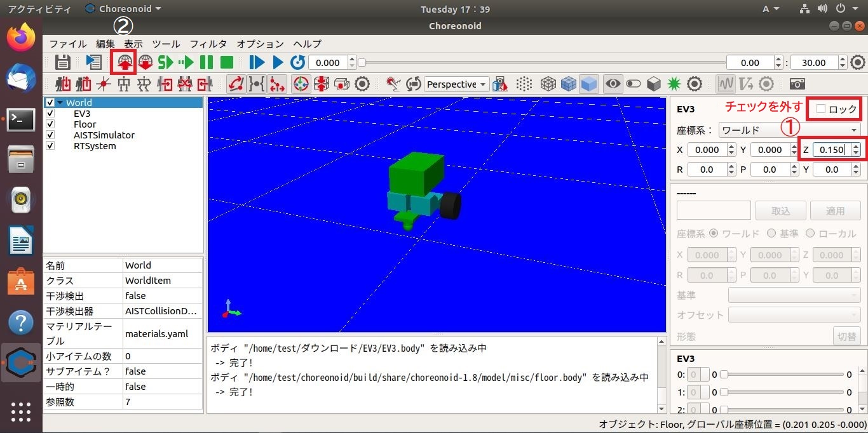Click the joint 1 slider handle
Viewport: 868px width, 433px height.
coord(724,392)
